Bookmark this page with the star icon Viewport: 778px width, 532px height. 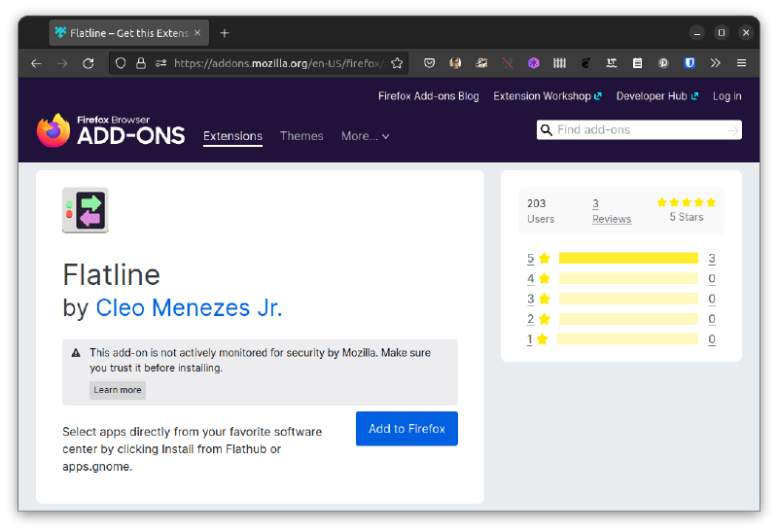point(397,63)
